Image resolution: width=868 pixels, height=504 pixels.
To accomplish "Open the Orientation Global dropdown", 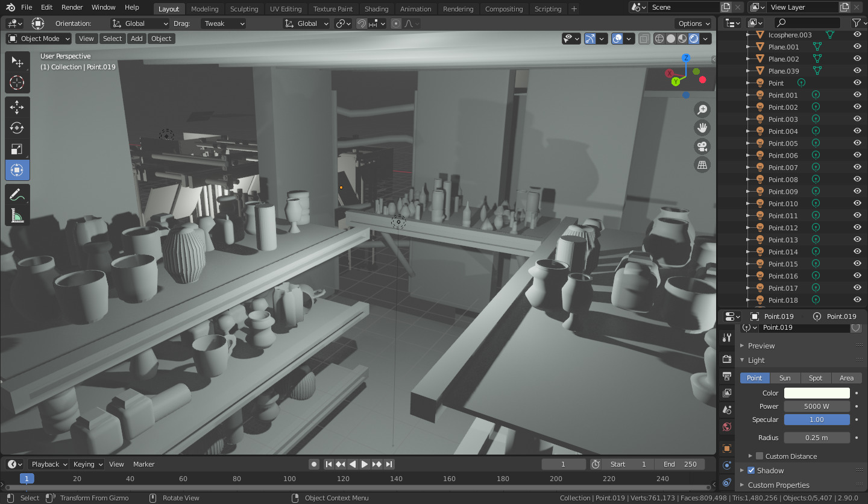I will pyautogui.click(x=140, y=24).
